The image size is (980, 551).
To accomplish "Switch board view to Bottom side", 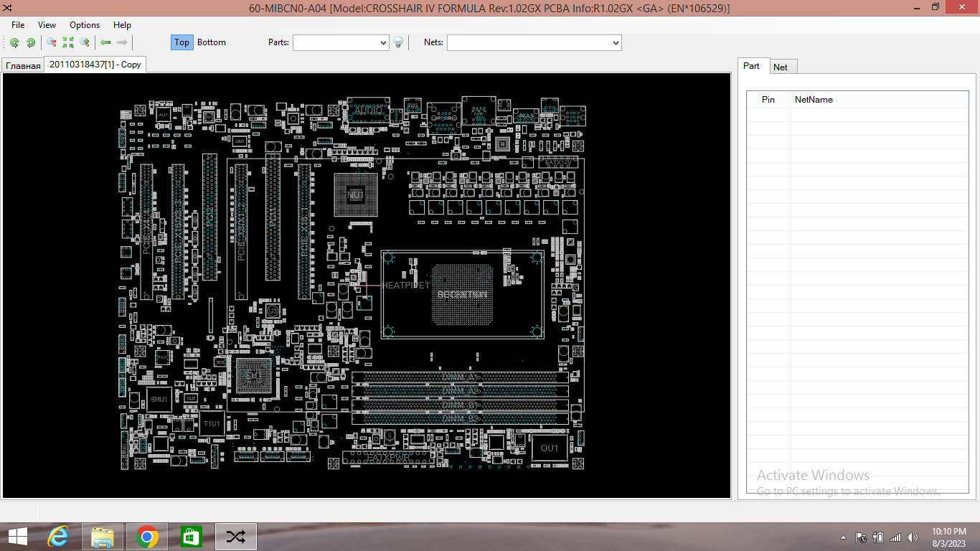I will tap(212, 42).
